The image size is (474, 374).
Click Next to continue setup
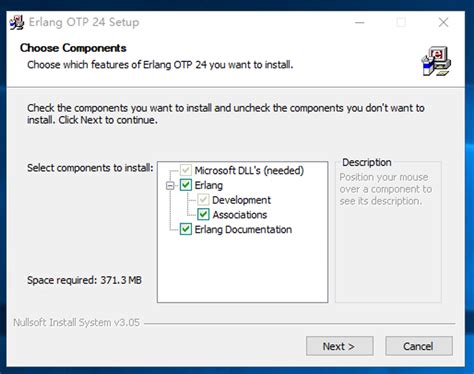(x=339, y=346)
